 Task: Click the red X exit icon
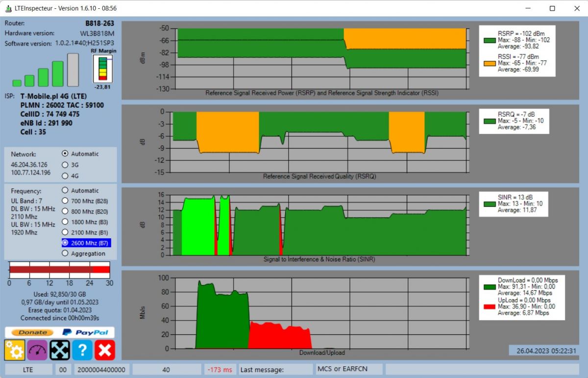pyautogui.click(x=105, y=350)
